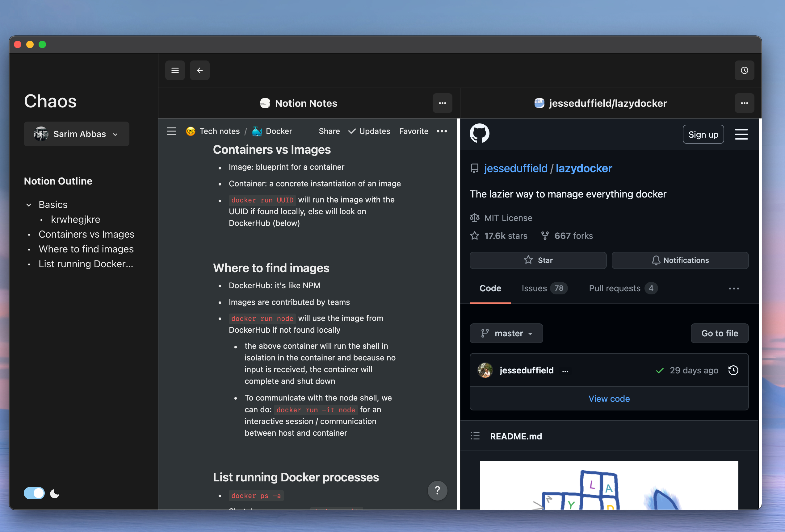Open the Docker breadcrumb page
Screen dimensions: 785x532
(279, 131)
